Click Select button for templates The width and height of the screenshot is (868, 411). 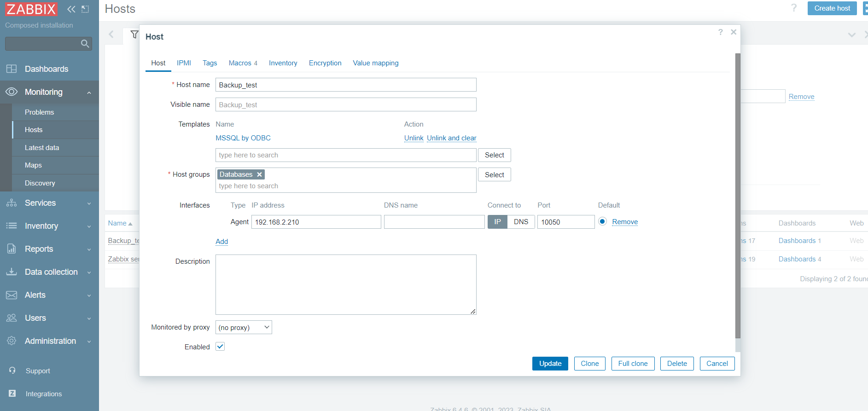(x=495, y=155)
